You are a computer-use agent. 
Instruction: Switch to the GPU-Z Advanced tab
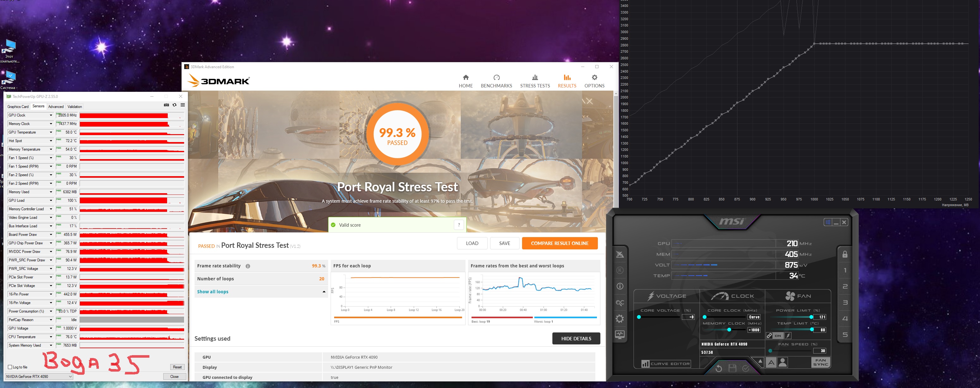pos(56,106)
